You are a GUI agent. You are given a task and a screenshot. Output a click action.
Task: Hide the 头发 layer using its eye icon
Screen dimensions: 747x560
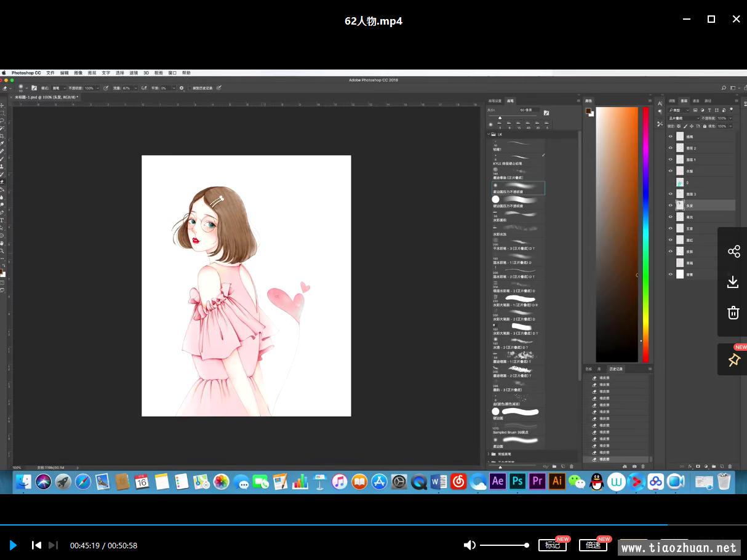pos(671,206)
